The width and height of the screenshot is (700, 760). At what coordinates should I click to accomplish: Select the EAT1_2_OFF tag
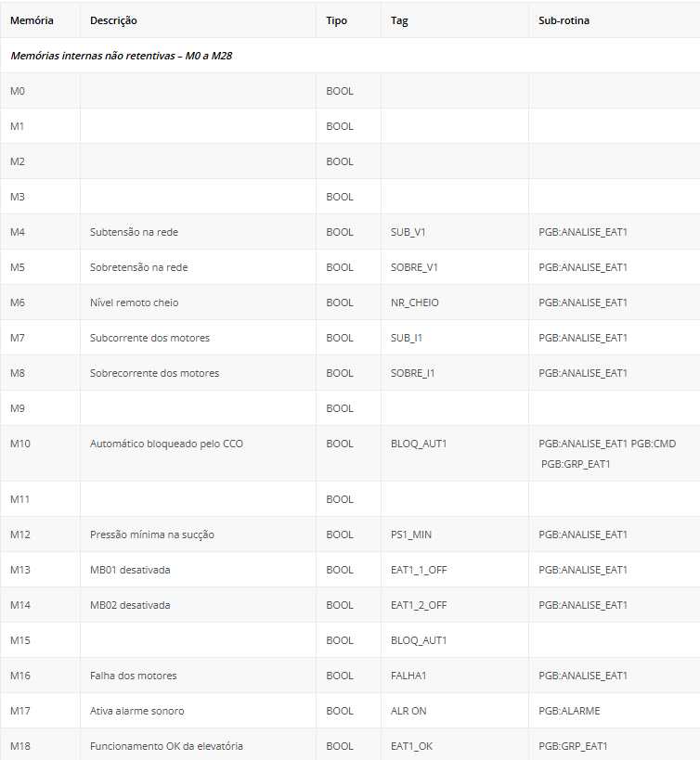tap(419, 605)
